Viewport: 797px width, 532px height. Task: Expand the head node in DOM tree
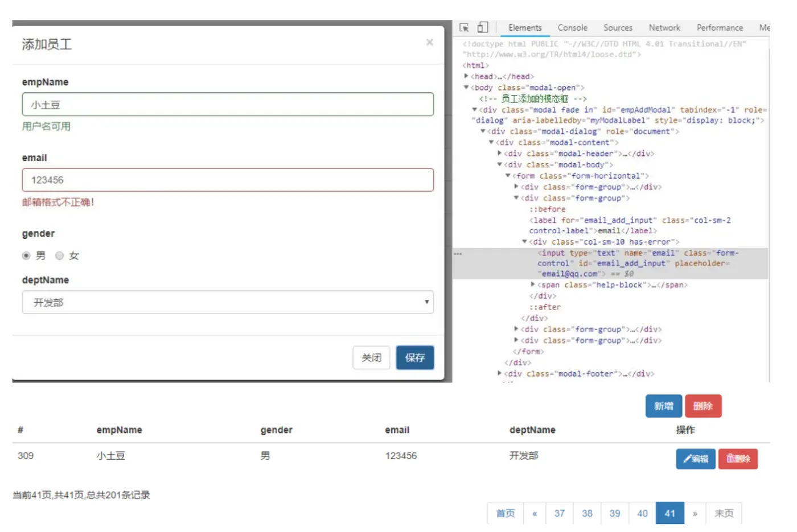[x=466, y=76]
